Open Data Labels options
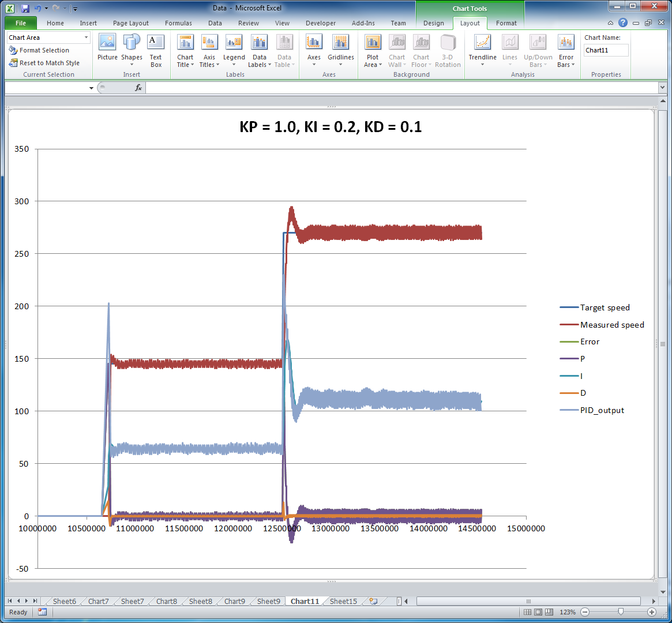This screenshot has width=672, height=623. click(260, 51)
